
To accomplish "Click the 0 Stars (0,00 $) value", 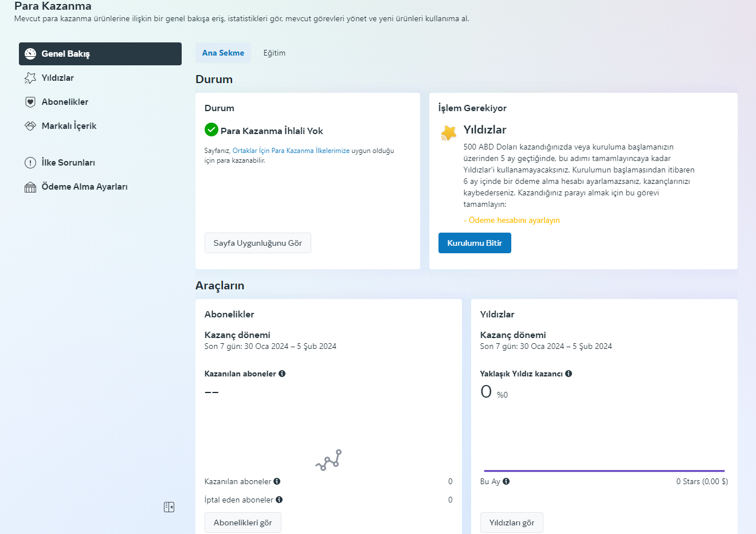I will pos(702,481).
